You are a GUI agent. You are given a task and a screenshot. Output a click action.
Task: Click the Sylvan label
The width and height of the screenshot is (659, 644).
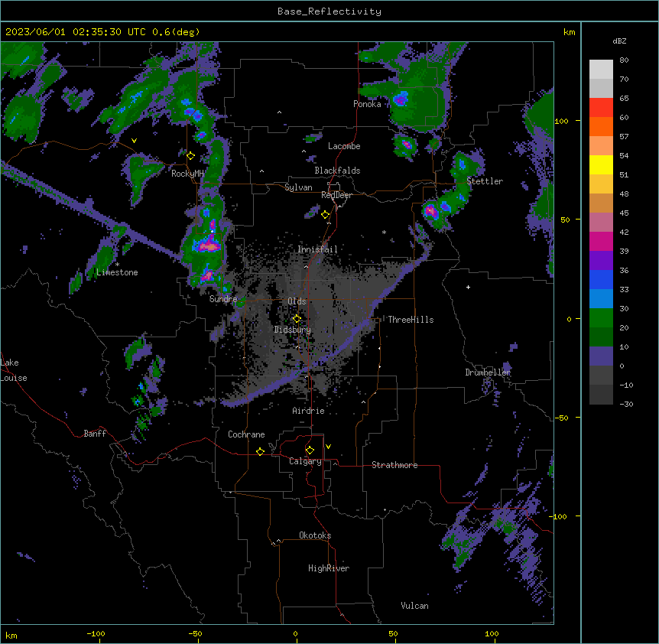[x=298, y=187]
